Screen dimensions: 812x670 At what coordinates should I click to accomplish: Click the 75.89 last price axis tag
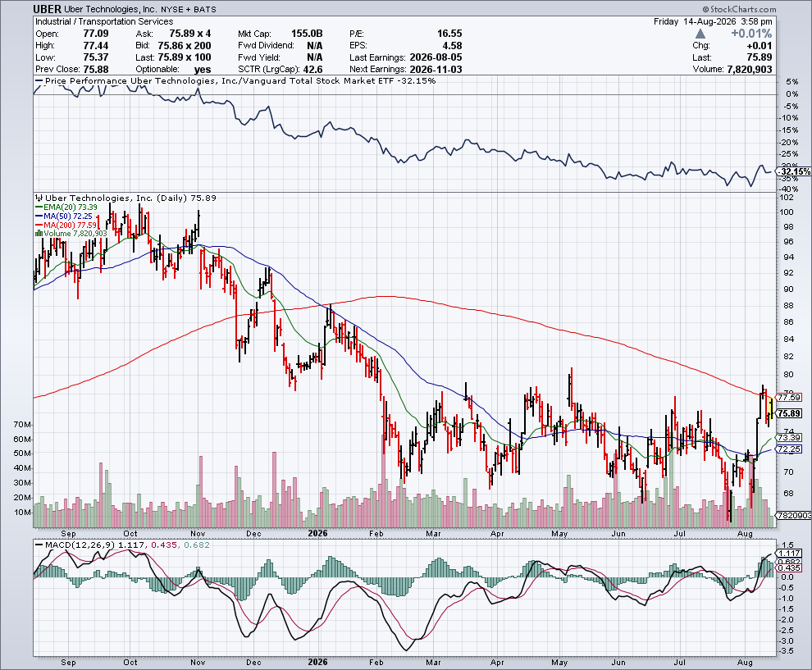(x=789, y=413)
